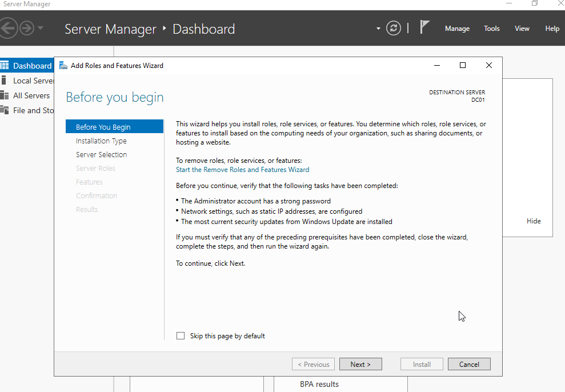This screenshot has width=565, height=392.
Task: Restore down the Server Manager main window
Action: [x=534, y=3]
